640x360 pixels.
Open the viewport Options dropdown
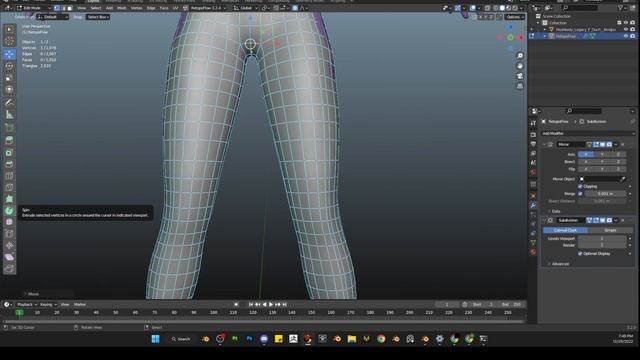[514, 17]
